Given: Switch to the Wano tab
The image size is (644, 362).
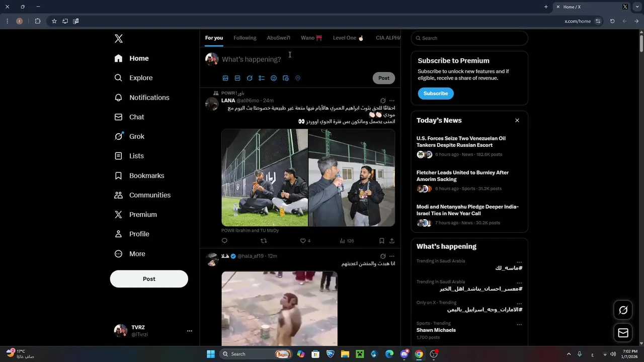Looking at the screenshot, I should [x=311, y=38].
